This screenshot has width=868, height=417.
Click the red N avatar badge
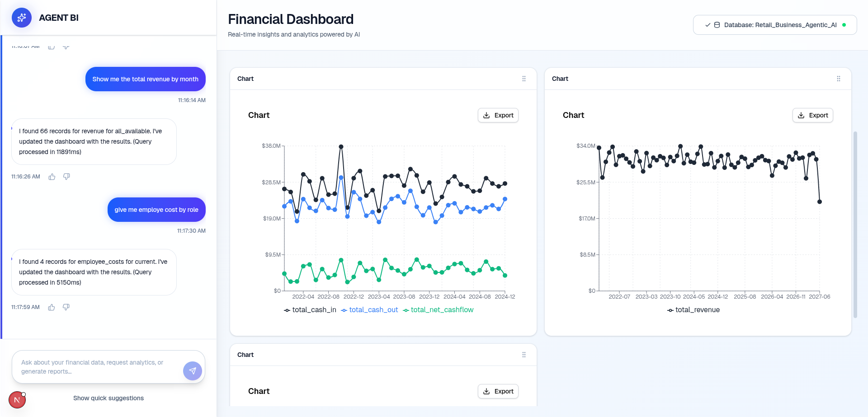tap(17, 400)
